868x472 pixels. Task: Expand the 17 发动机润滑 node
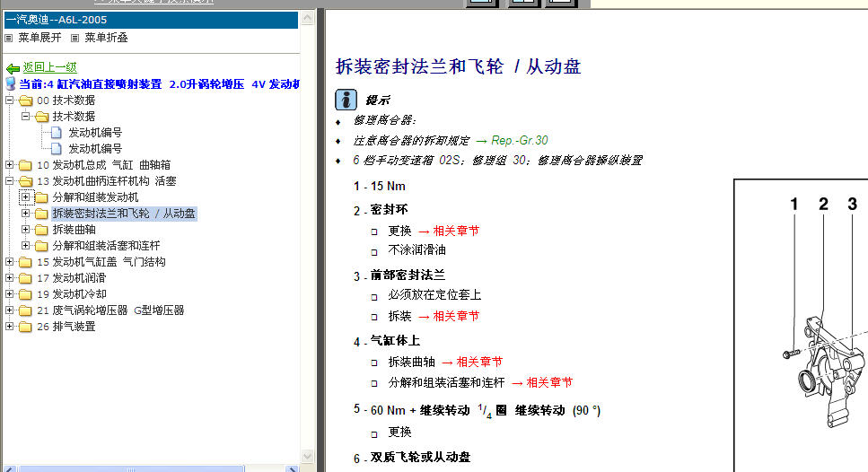coord(9,278)
